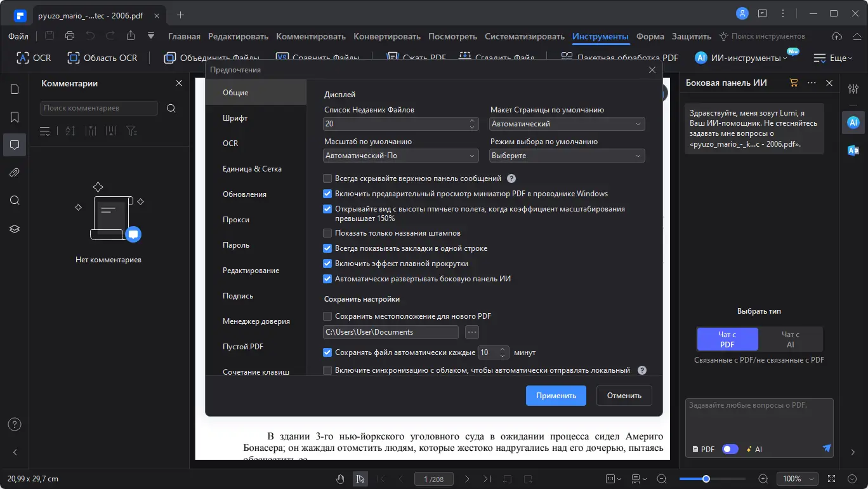Disable Включить эффект плавной прокрутки
Screen dimensions: 868x489
click(x=327, y=263)
